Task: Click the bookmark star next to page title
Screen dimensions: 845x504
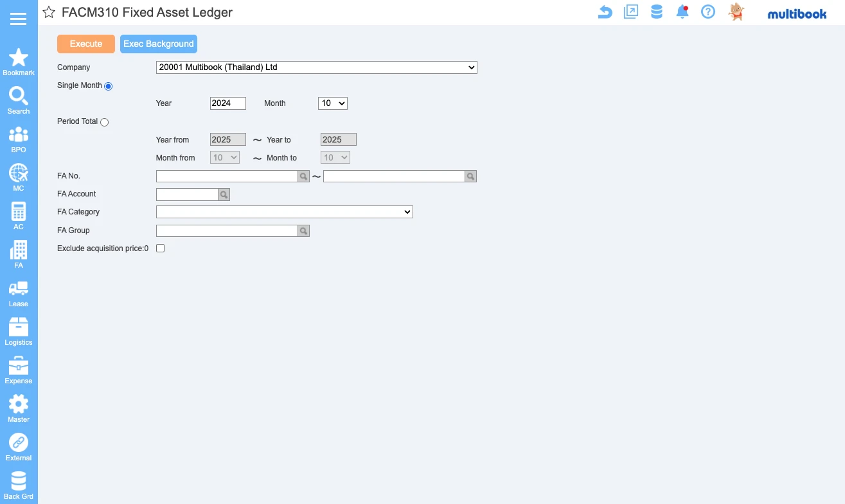Action: pos(49,12)
